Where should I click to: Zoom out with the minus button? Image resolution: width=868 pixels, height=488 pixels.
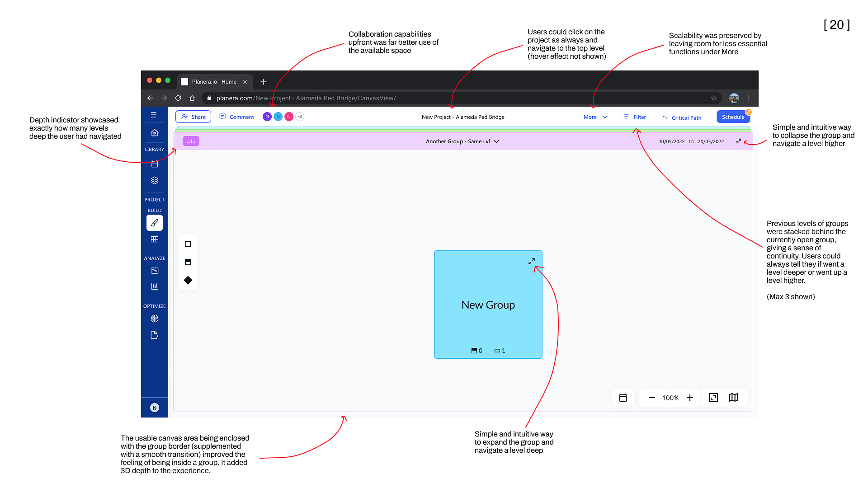(x=652, y=398)
